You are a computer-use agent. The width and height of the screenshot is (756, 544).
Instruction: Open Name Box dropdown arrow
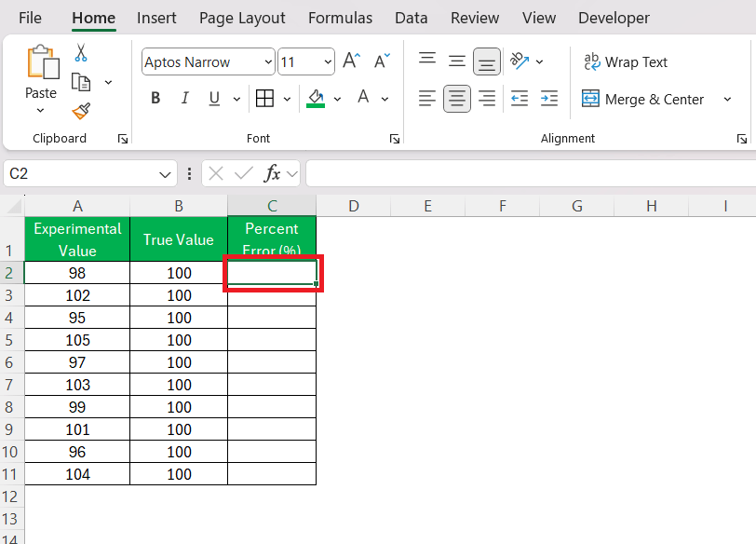(165, 174)
